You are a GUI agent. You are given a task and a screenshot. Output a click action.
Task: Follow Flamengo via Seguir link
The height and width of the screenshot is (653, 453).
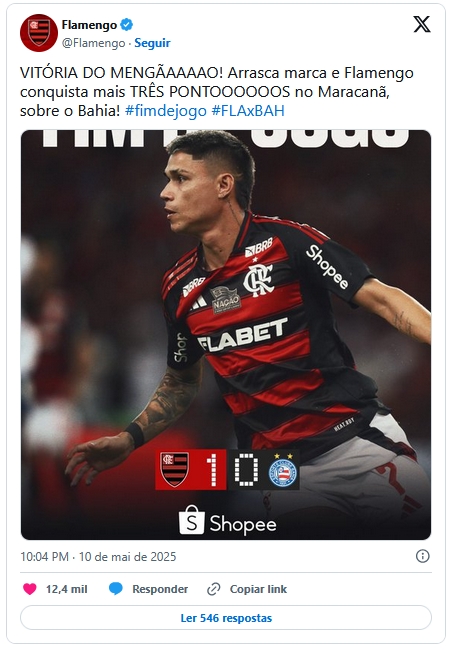(x=152, y=43)
